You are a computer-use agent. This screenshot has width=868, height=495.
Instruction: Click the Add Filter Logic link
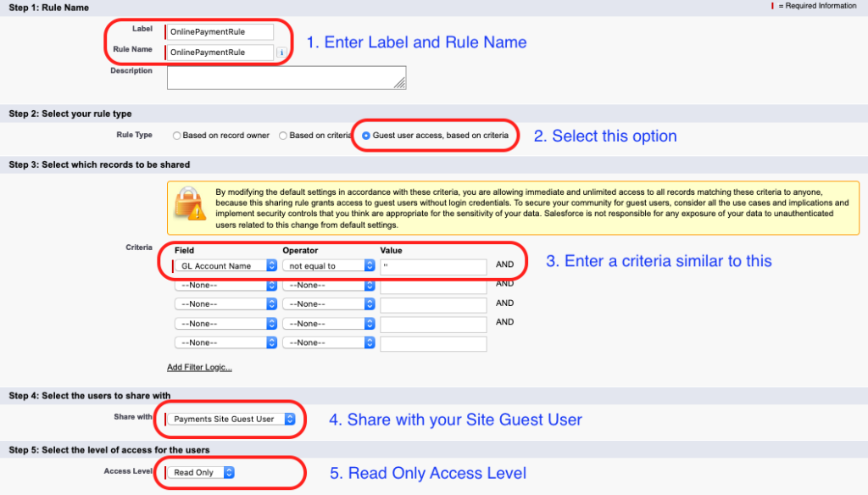(199, 367)
